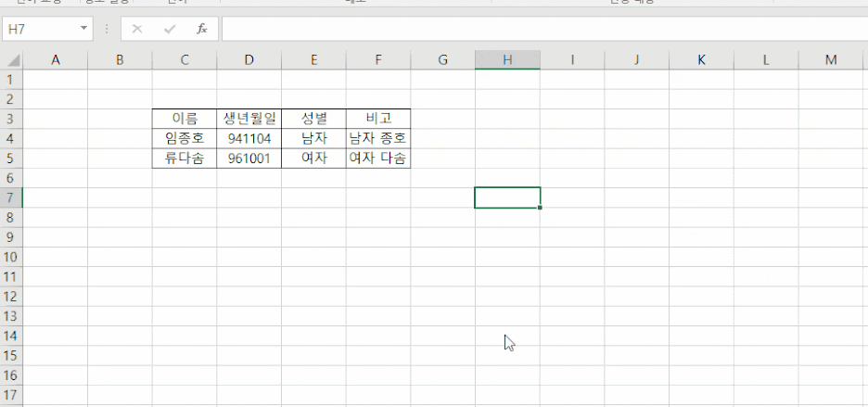Select row 8 header
This screenshot has height=407, width=868.
11,218
